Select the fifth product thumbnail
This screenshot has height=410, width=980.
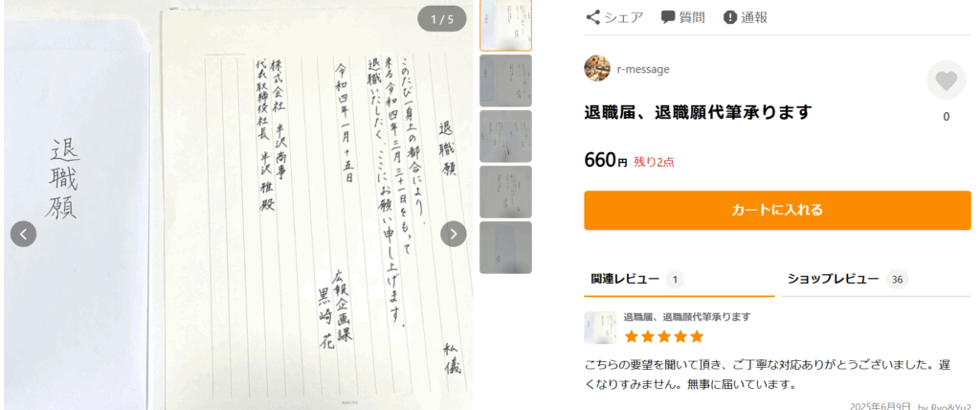[505, 247]
